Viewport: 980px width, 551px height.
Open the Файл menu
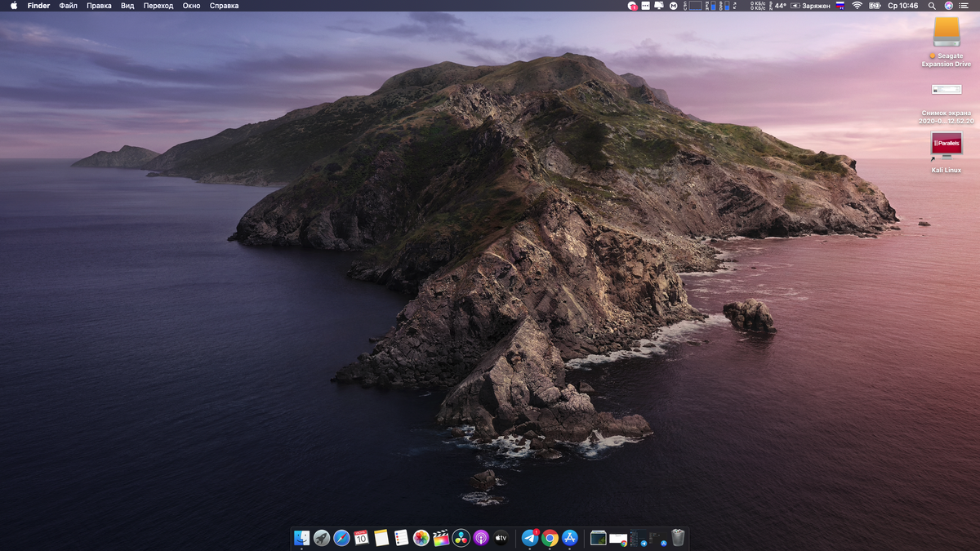tap(68, 6)
